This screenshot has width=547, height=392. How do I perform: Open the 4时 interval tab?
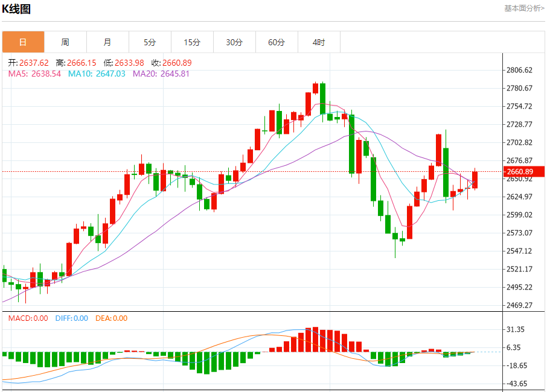tap(319, 42)
